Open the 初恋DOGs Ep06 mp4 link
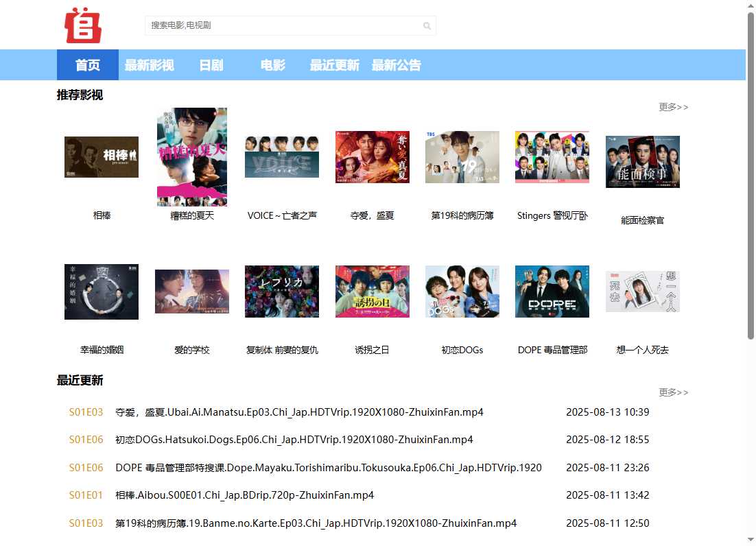Image resolution: width=756 pixels, height=546 pixels. click(294, 440)
